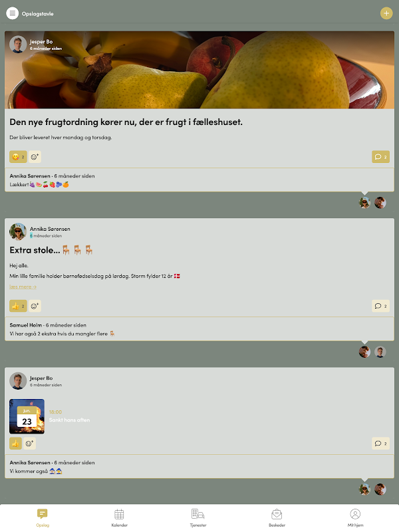Open the Sankt hans aften event thumbnail

27,416
